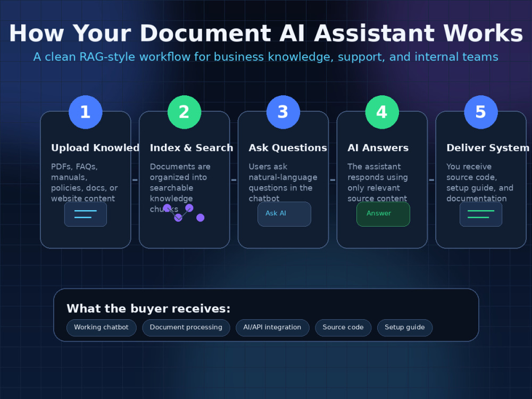
Task: Click the You receive source code description
Action: click(x=480, y=182)
